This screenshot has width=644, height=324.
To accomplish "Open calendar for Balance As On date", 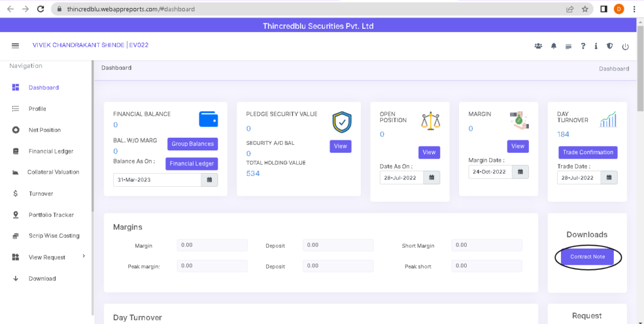I will pyautogui.click(x=209, y=180).
